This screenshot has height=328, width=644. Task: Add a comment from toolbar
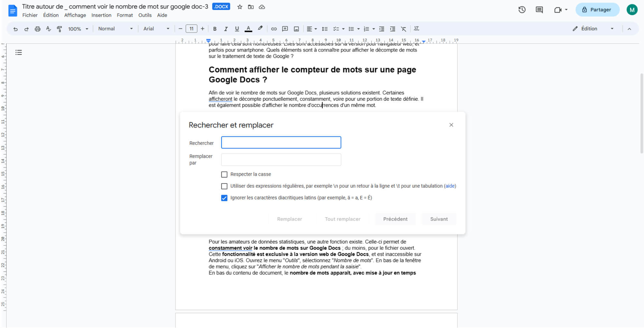(285, 29)
